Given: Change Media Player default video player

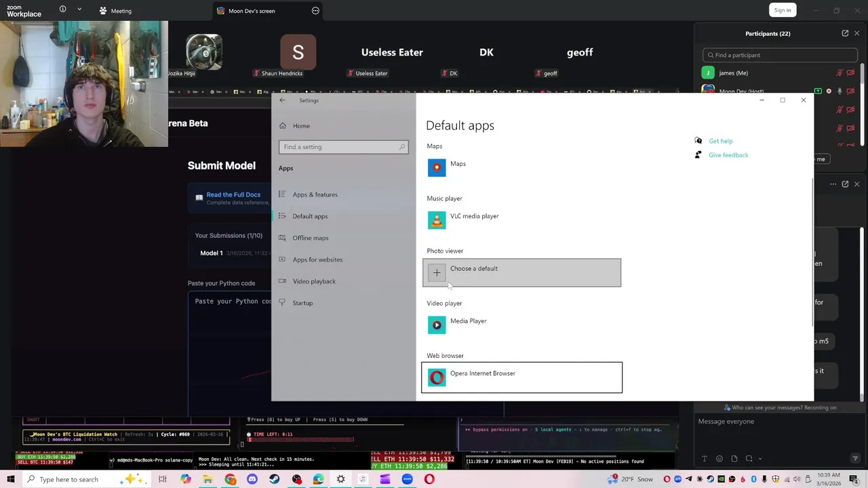Looking at the screenshot, I should tap(521, 325).
